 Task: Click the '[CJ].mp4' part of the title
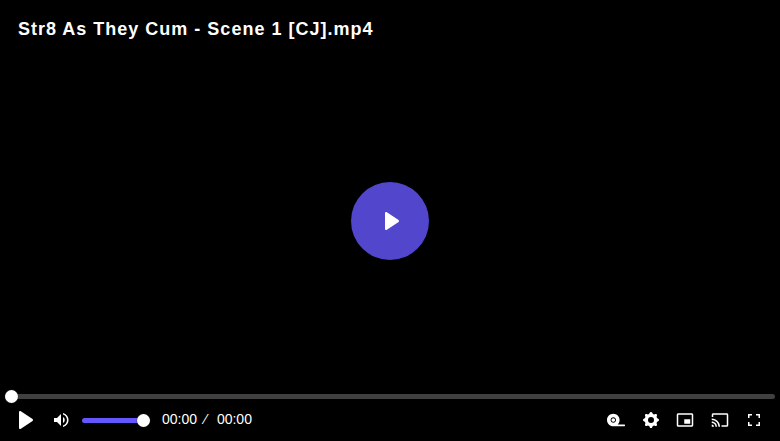[x=331, y=29]
